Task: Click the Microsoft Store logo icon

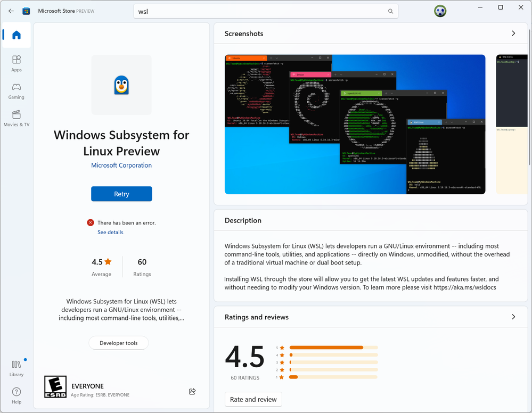Action: pos(26,11)
